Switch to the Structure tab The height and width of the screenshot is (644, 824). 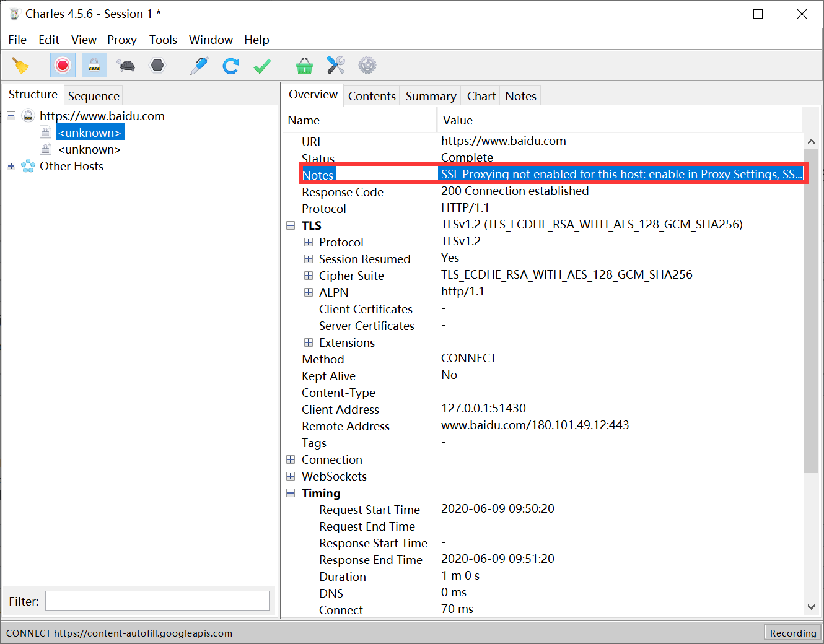tap(33, 95)
